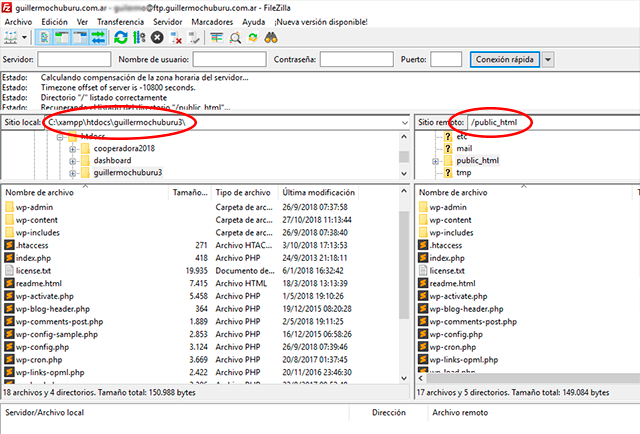Sort remote files by Nombre de archivo
The height and width of the screenshot is (434, 640).
point(524,192)
